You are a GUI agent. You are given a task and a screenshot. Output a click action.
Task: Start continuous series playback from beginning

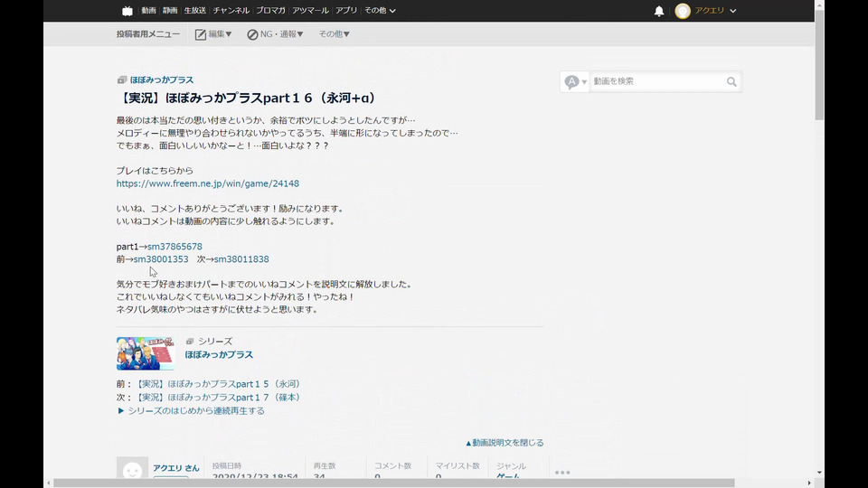[x=191, y=410]
